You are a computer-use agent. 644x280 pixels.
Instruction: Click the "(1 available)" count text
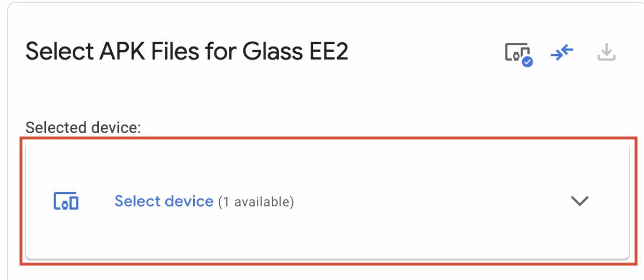256,202
